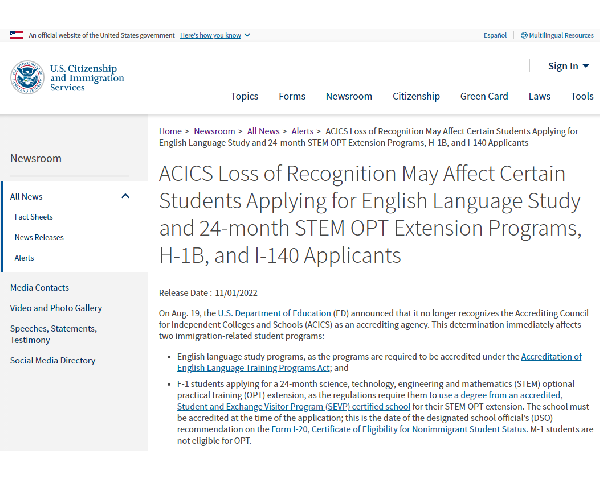
Task: Open the Sign In dropdown
Action: click(568, 66)
